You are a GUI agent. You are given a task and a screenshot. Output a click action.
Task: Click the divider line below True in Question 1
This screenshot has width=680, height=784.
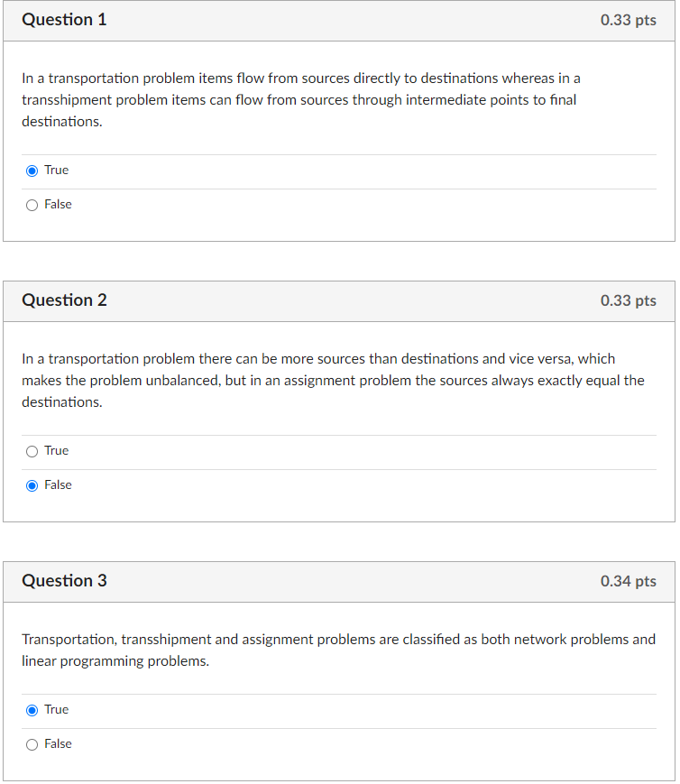(x=338, y=187)
